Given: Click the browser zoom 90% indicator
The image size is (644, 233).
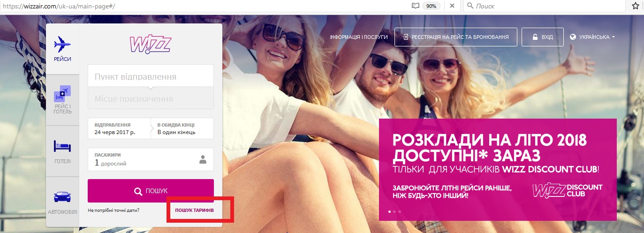Looking at the screenshot, I should pos(432,6).
